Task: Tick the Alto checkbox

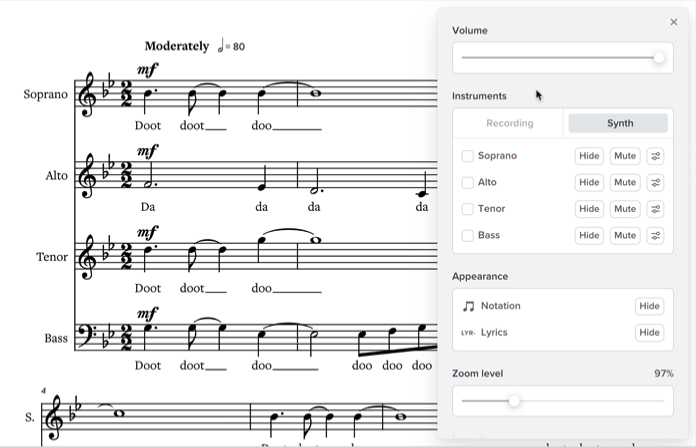Action: tap(467, 182)
